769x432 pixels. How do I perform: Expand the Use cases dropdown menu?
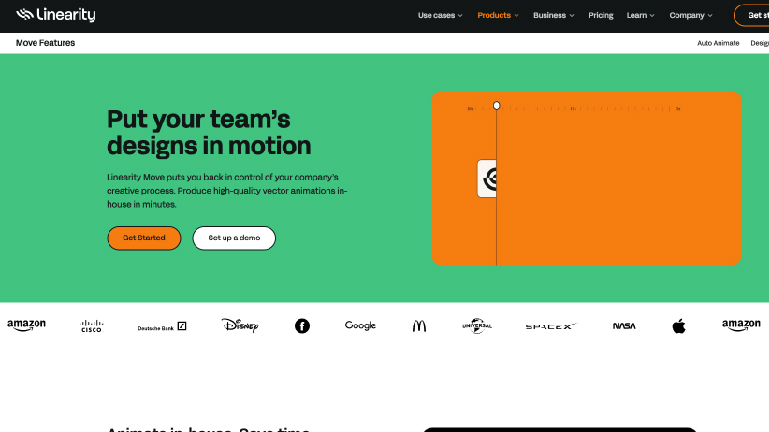click(440, 15)
